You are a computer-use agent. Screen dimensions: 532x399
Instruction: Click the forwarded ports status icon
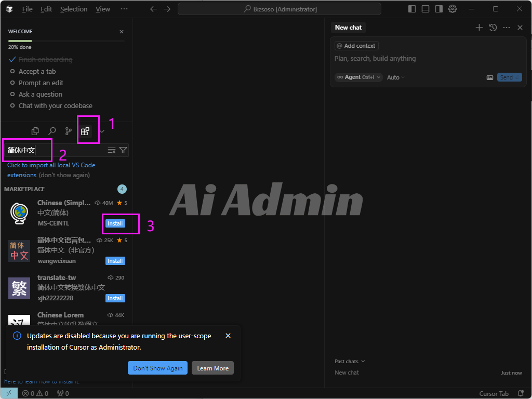coord(63,394)
